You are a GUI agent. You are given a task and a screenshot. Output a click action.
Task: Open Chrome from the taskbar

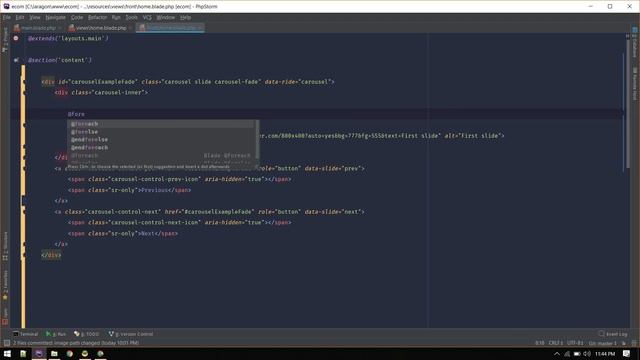[69, 353]
